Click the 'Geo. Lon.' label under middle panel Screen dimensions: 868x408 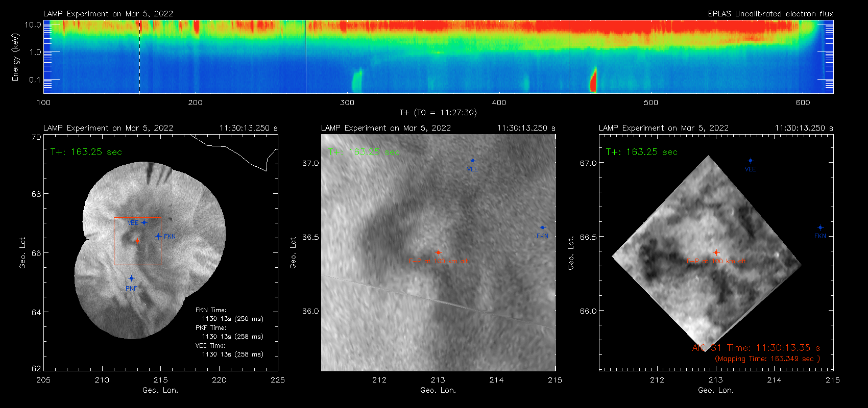(x=438, y=390)
